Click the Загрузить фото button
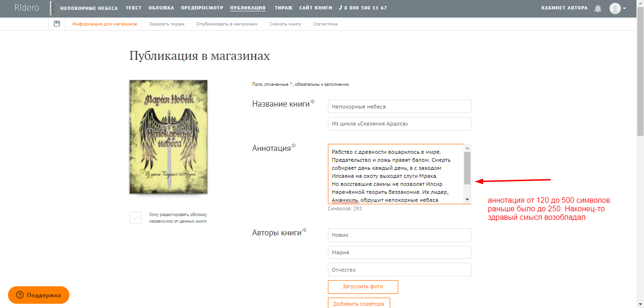Viewport: 644px width, 308px height. click(x=363, y=287)
